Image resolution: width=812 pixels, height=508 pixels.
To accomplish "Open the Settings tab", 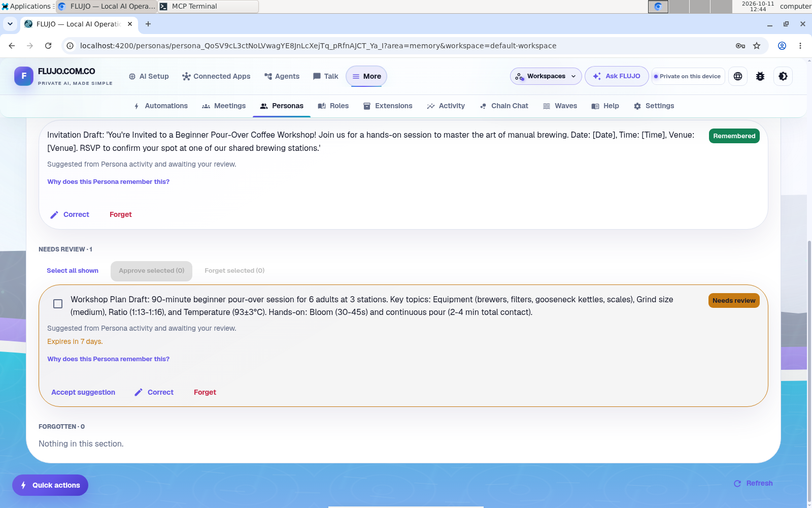I will click(x=654, y=106).
